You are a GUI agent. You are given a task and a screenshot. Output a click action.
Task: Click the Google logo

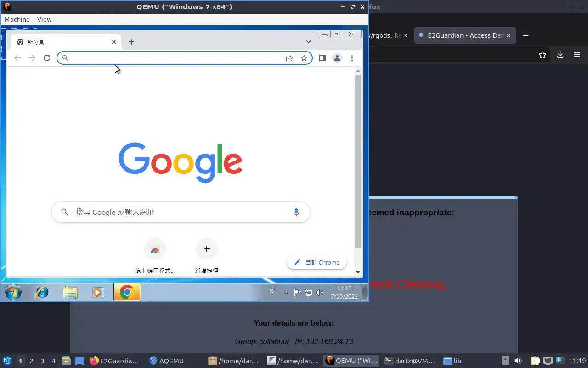181,162
